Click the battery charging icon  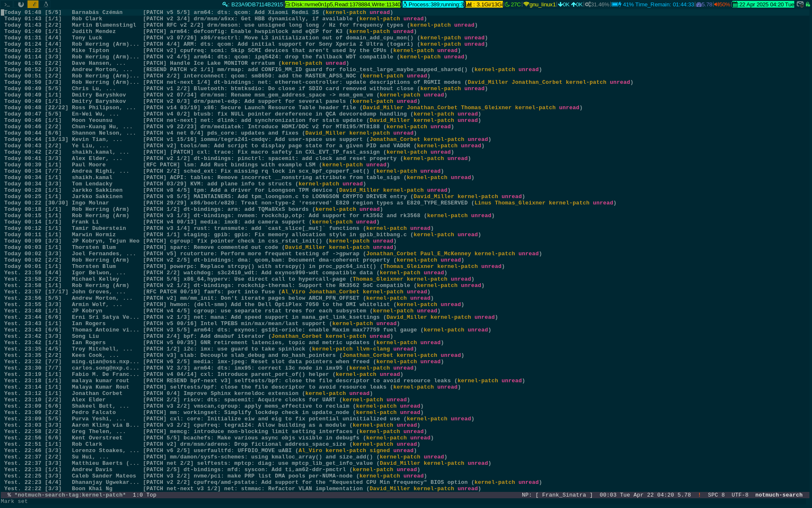tap(616, 4)
